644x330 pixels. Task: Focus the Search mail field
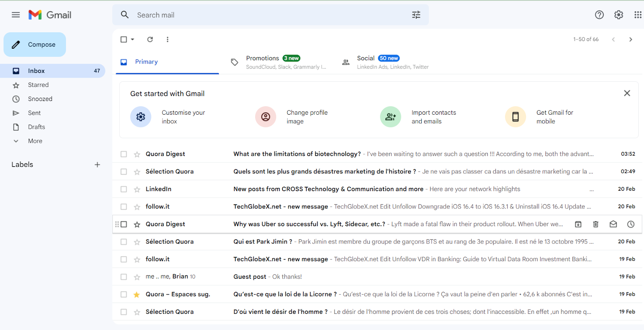pos(270,15)
